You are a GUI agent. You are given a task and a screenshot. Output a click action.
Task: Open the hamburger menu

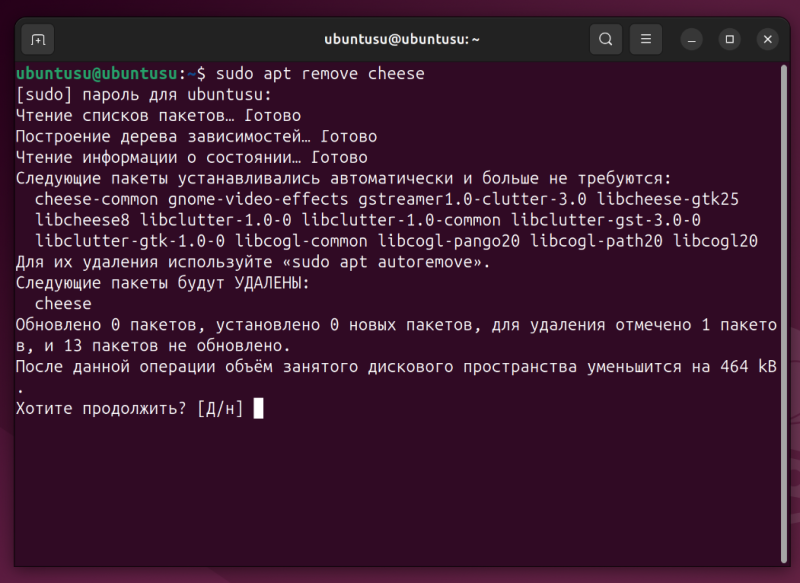645,39
